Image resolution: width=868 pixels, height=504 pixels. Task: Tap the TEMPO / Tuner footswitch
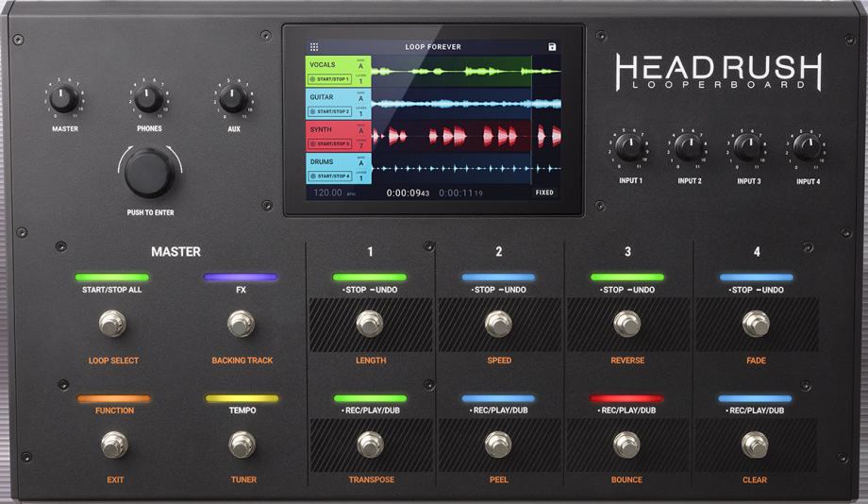[x=242, y=445]
